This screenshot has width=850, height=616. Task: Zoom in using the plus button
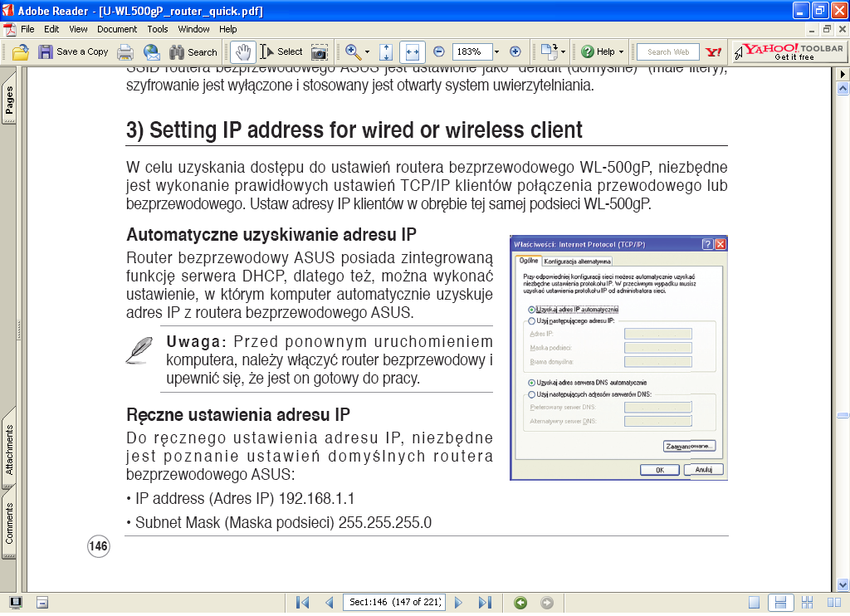pyautogui.click(x=515, y=52)
